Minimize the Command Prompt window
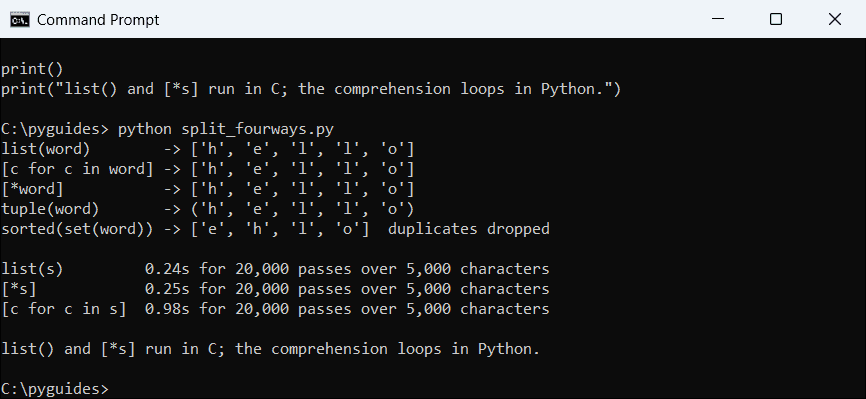This screenshot has height=399, width=866. pos(717,19)
